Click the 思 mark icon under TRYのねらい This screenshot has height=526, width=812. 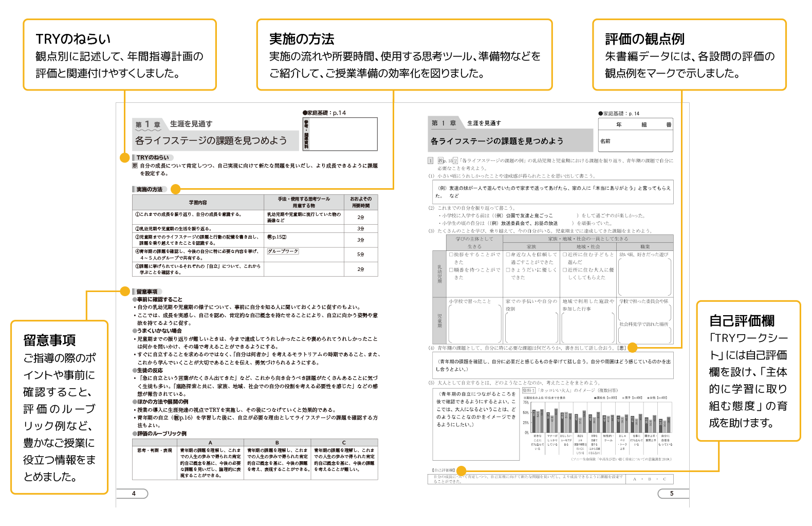135,166
